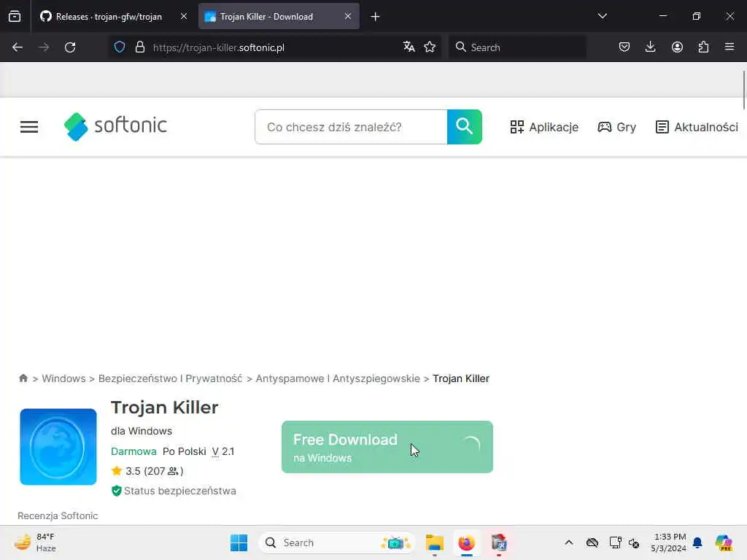Viewport: 747px width, 560px height.
Task: Open File Explorer from the taskbar
Action: [x=435, y=542]
